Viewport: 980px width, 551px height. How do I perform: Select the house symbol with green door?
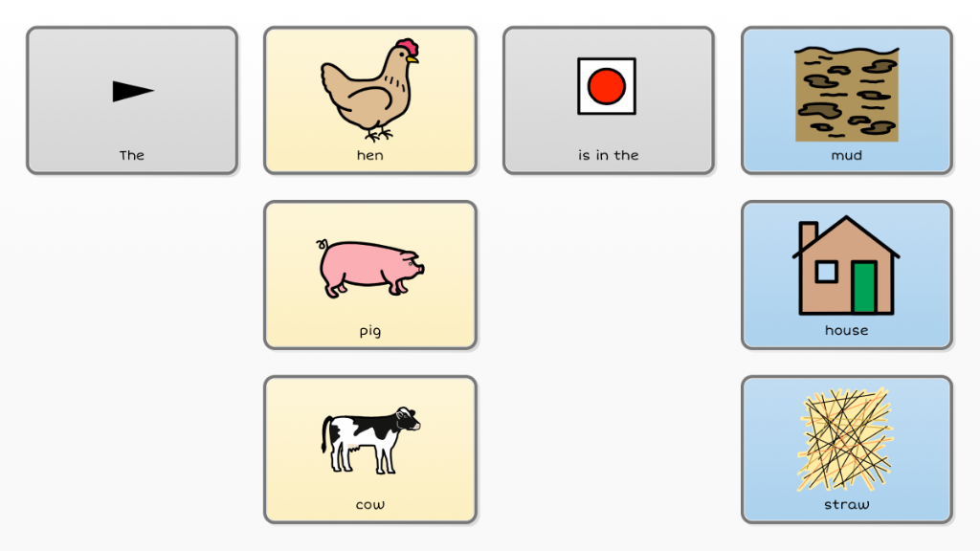tap(846, 268)
